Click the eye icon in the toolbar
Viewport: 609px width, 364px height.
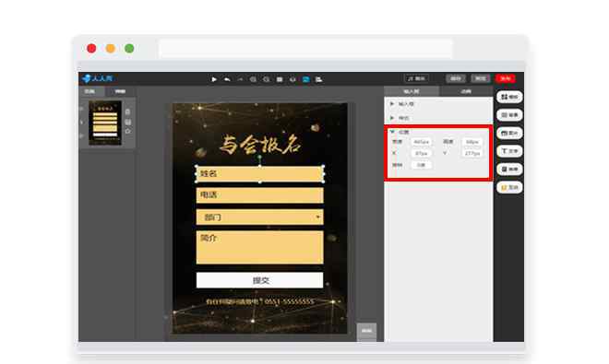pos(293,79)
